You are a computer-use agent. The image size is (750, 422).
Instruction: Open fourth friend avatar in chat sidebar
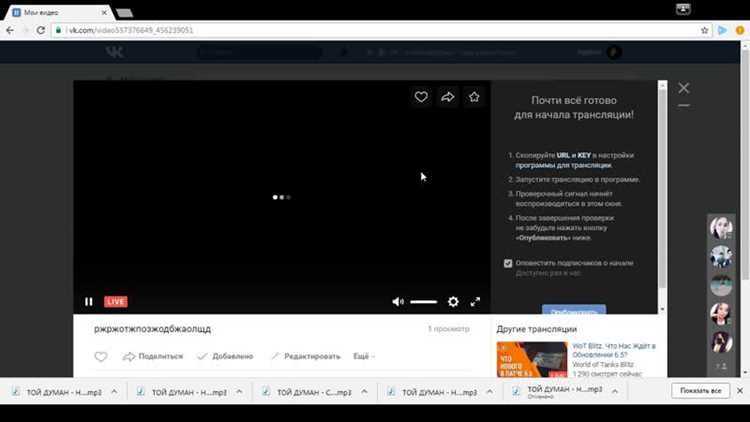pyautogui.click(x=721, y=314)
